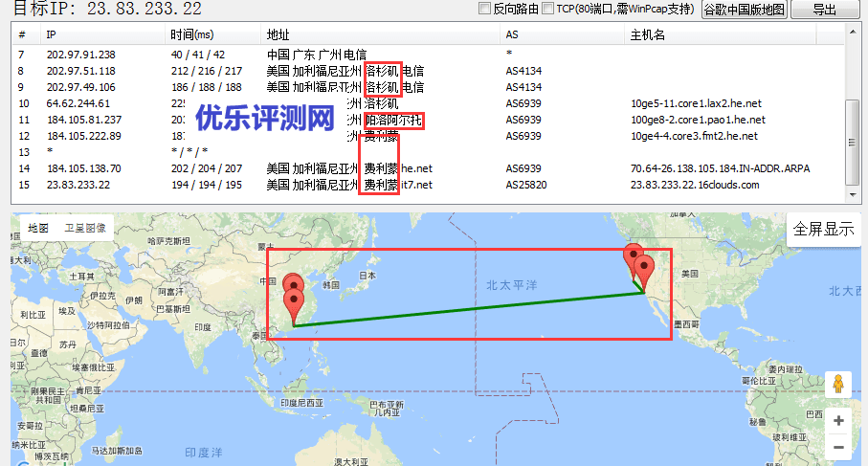868x466 pixels.
Task: Tick the TCP (80端口) WinPcap checkbox
Action: click(548, 9)
